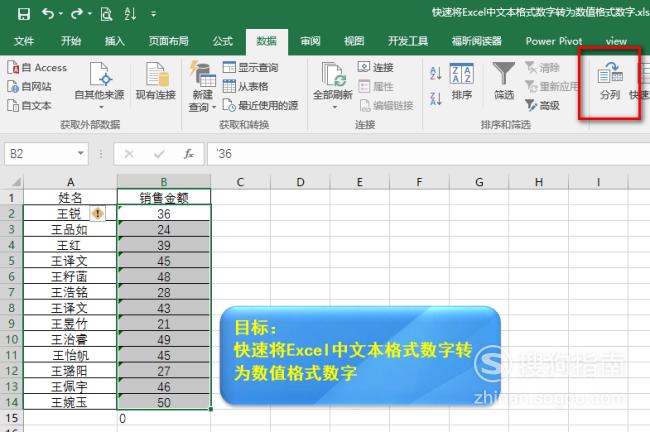This screenshot has height=432, width=650.
Task: Click the selection fill handle below 50
Action: pyautogui.click(x=211, y=409)
